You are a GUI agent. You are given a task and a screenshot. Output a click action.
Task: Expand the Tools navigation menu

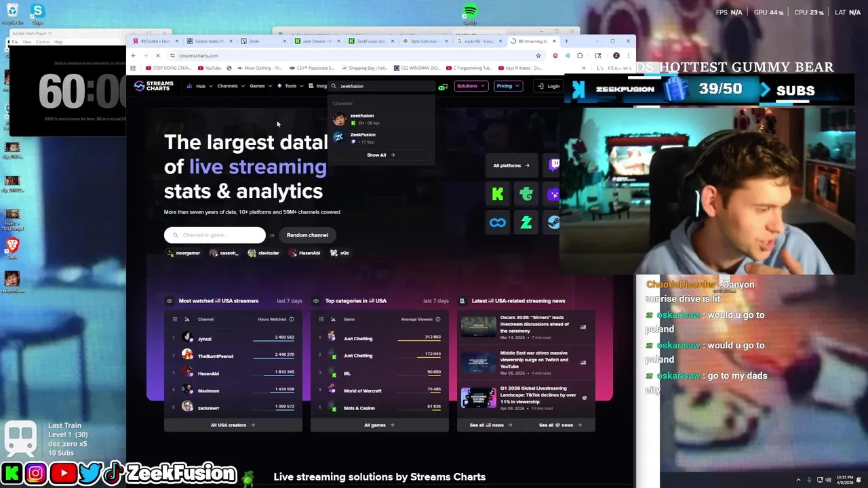coord(290,86)
